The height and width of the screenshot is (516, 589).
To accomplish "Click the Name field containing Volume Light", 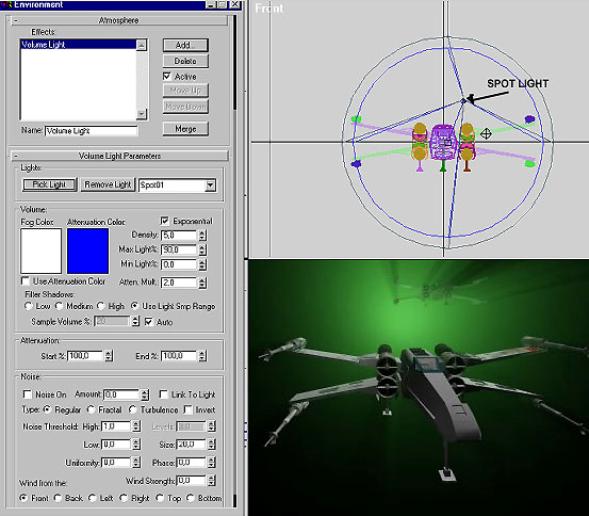I will pyautogui.click(x=91, y=131).
